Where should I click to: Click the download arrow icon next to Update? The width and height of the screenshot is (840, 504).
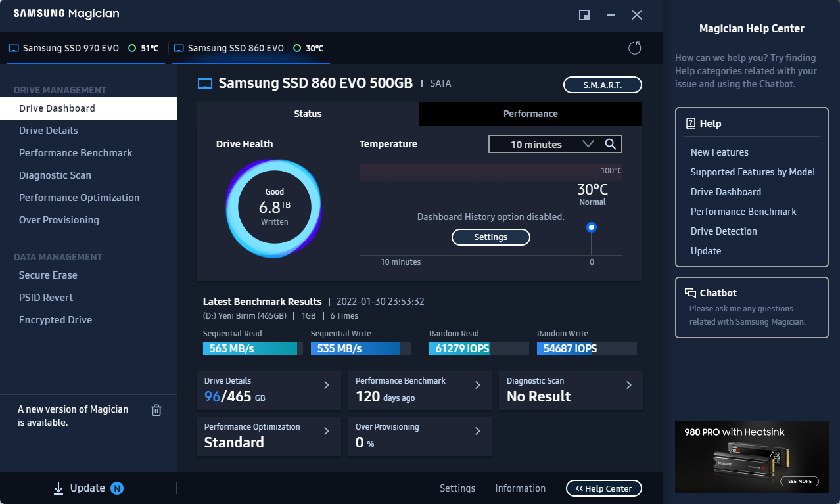point(58,488)
